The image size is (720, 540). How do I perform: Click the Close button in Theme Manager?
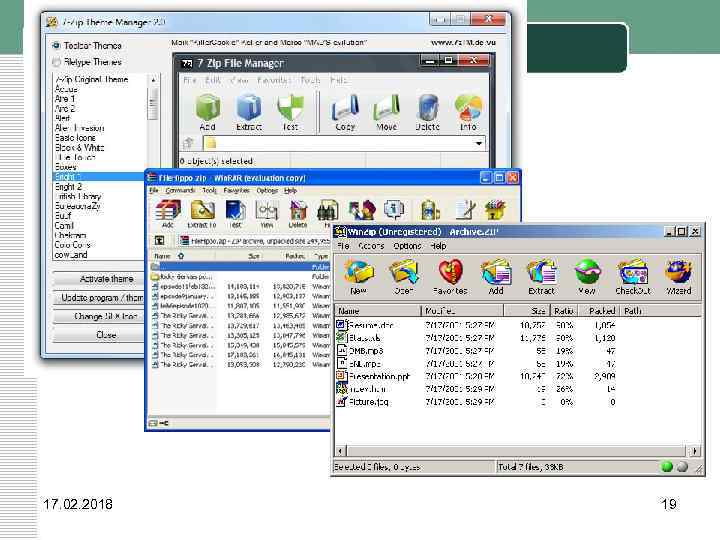pos(99,335)
